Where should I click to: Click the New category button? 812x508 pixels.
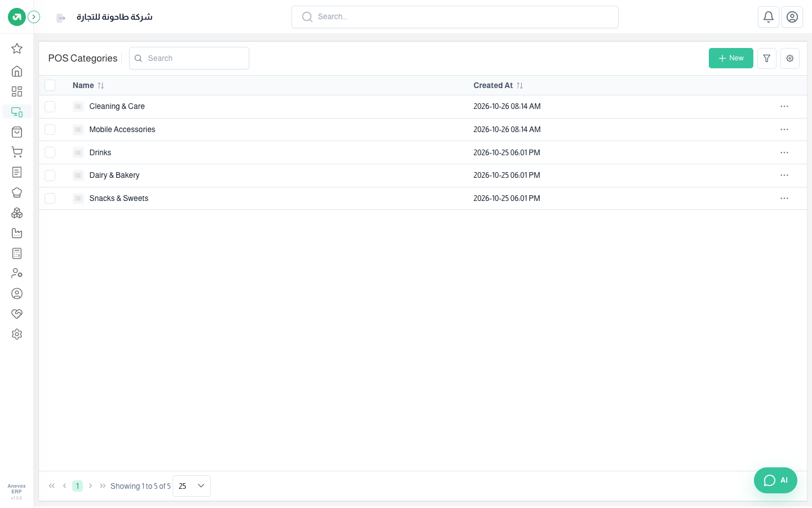tap(731, 58)
